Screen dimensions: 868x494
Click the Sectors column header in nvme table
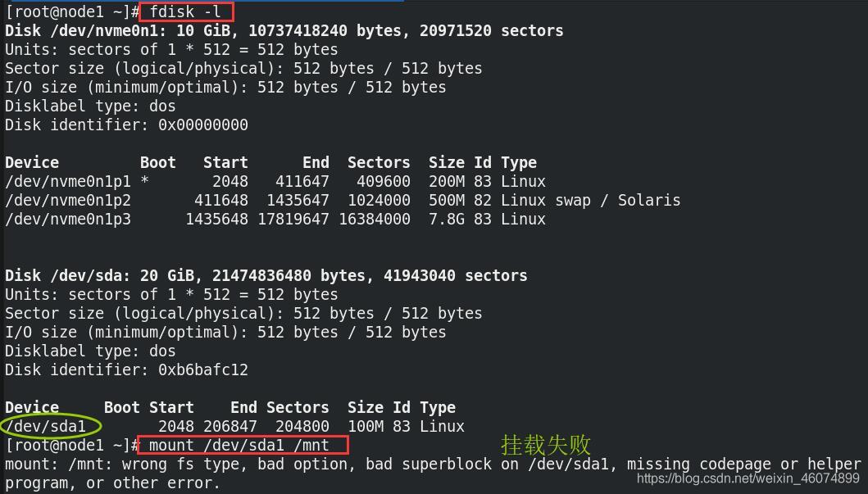click(x=379, y=163)
